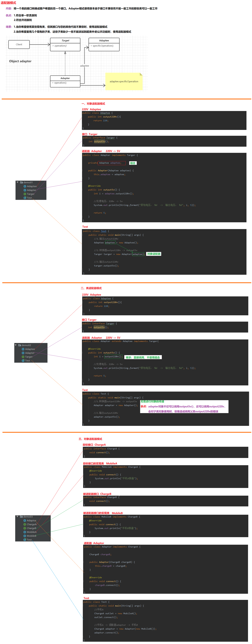
Task: Collapse the demo01 package tree arrow
Action: click(x=18, y=182)
